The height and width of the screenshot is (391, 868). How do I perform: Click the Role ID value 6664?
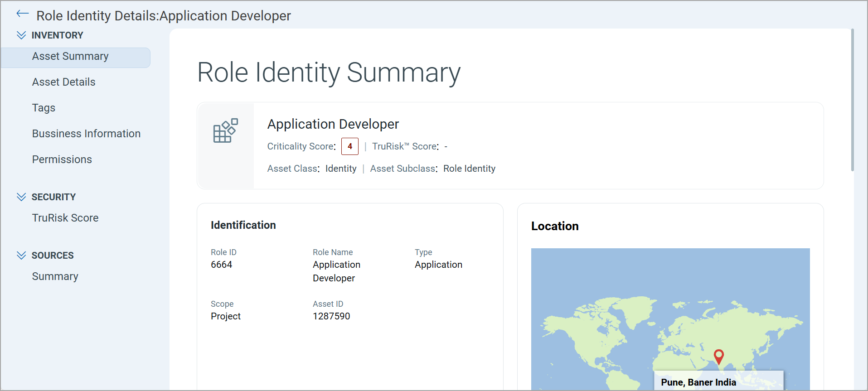[221, 265]
